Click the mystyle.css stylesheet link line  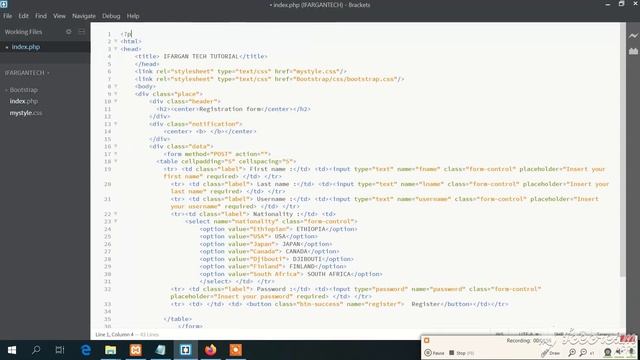coord(241,71)
